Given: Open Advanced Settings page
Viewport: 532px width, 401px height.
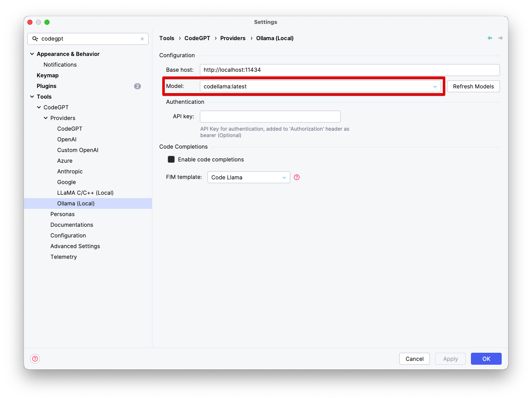Looking at the screenshot, I should 75,246.
